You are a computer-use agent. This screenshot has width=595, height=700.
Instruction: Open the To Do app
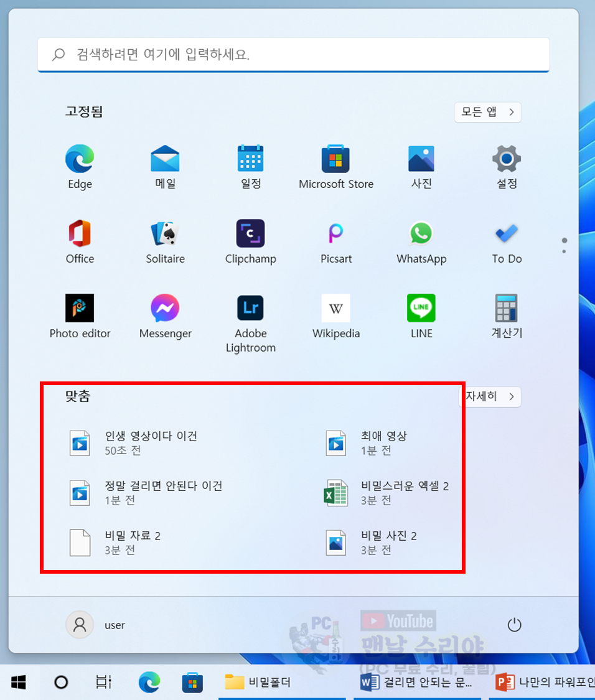click(x=507, y=241)
